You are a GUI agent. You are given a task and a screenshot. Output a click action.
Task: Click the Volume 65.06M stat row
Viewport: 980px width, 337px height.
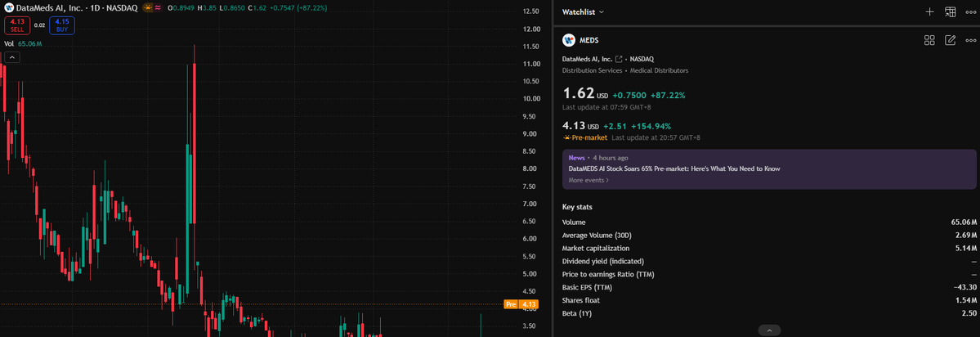point(769,222)
